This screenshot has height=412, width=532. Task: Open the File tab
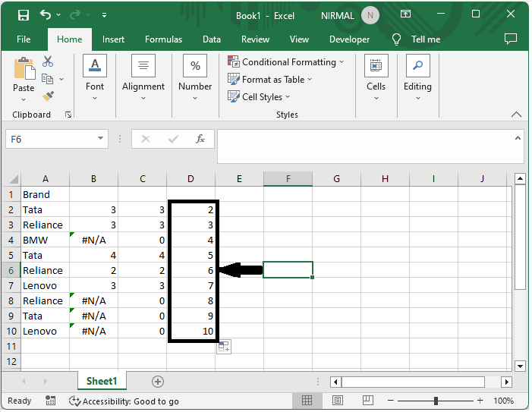24,39
